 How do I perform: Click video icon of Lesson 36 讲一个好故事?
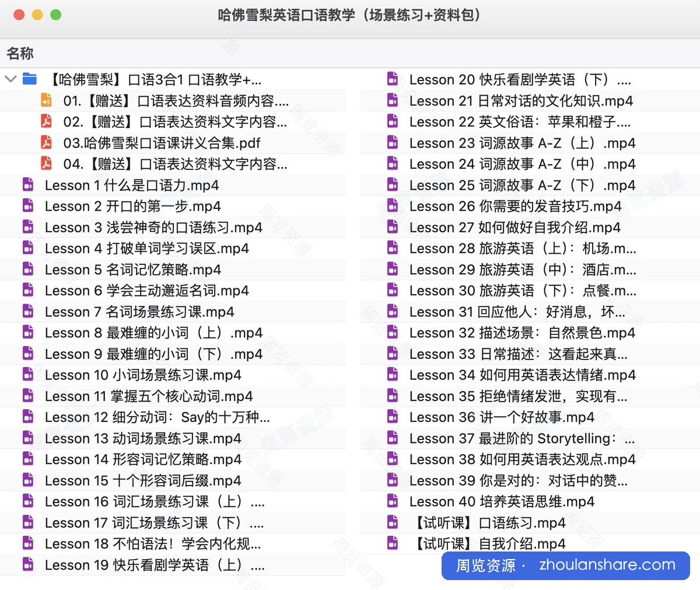393,417
